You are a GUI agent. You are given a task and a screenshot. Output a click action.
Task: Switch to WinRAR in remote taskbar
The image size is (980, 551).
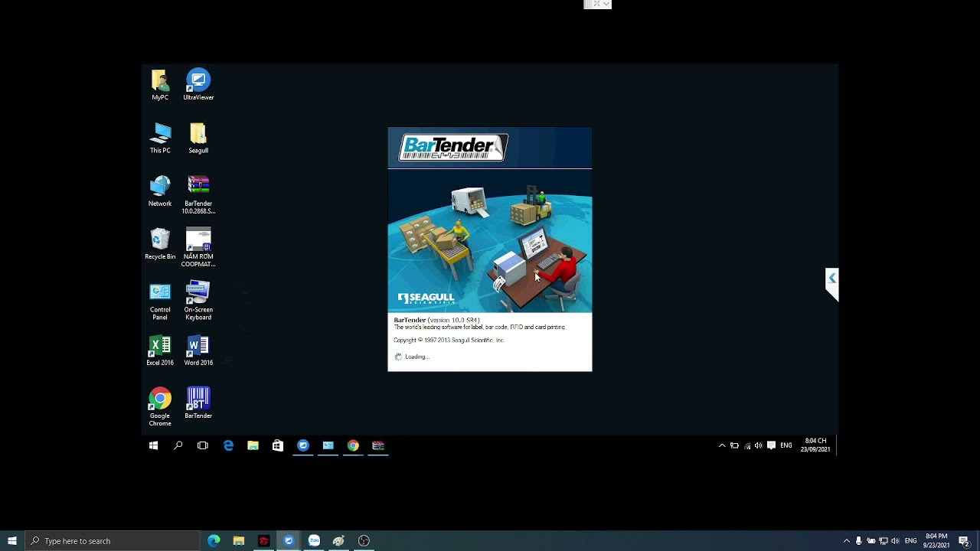(x=378, y=445)
